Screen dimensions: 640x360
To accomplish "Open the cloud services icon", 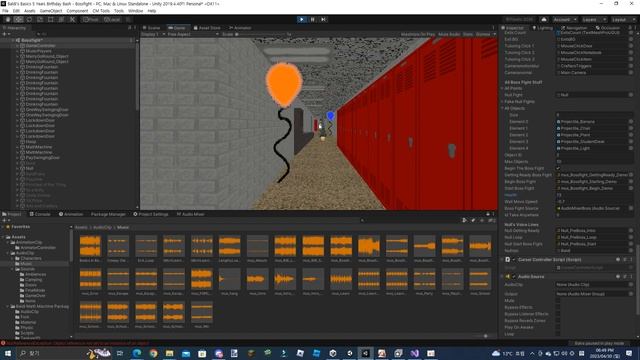I will (544, 20).
